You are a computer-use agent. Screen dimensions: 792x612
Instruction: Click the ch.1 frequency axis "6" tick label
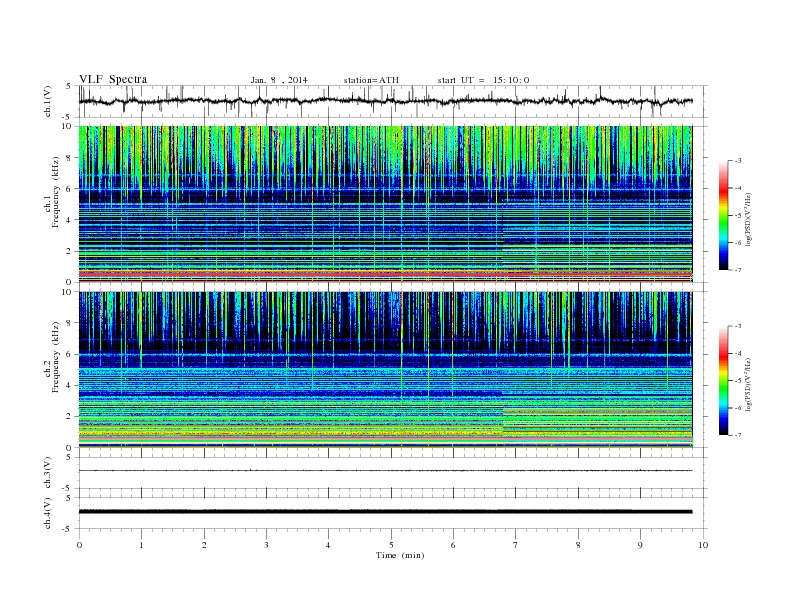point(70,189)
